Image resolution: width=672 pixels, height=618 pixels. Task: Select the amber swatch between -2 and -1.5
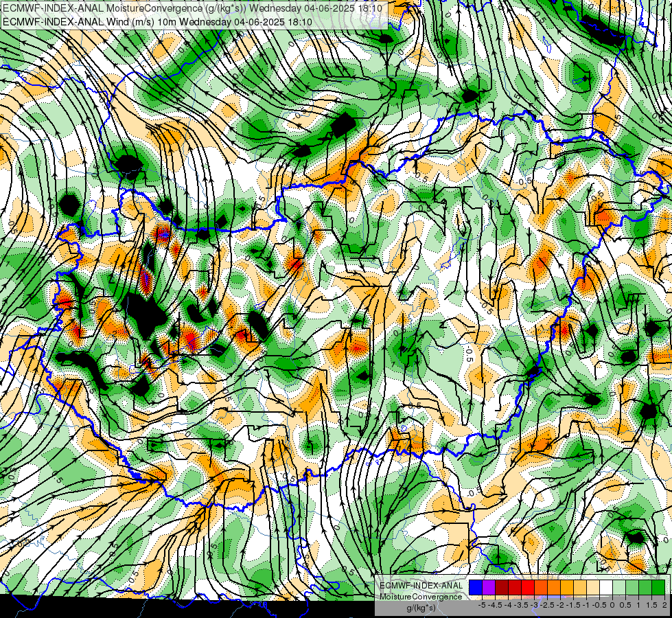(567, 588)
